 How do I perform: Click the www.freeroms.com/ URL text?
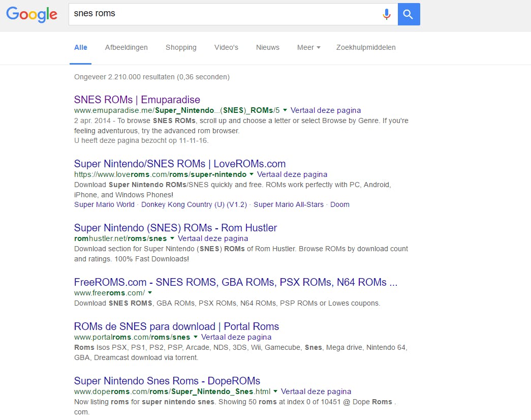[109, 292]
